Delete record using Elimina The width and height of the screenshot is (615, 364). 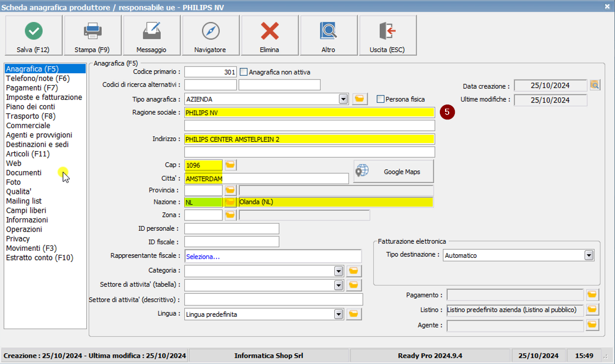[270, 35]
